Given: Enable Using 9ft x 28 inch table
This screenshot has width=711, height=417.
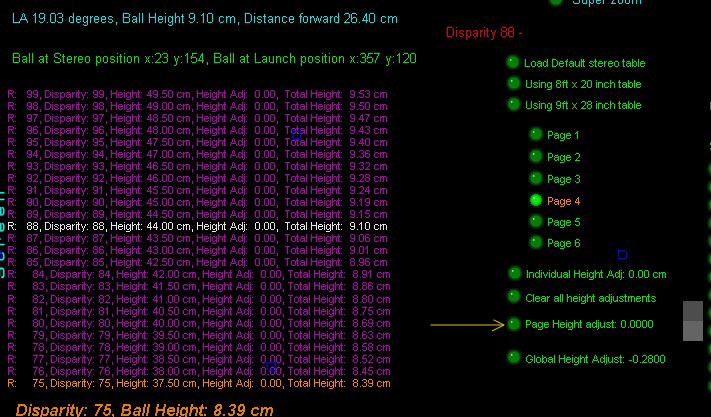Looking at the screenshot, I should click(x=513, y=104).
